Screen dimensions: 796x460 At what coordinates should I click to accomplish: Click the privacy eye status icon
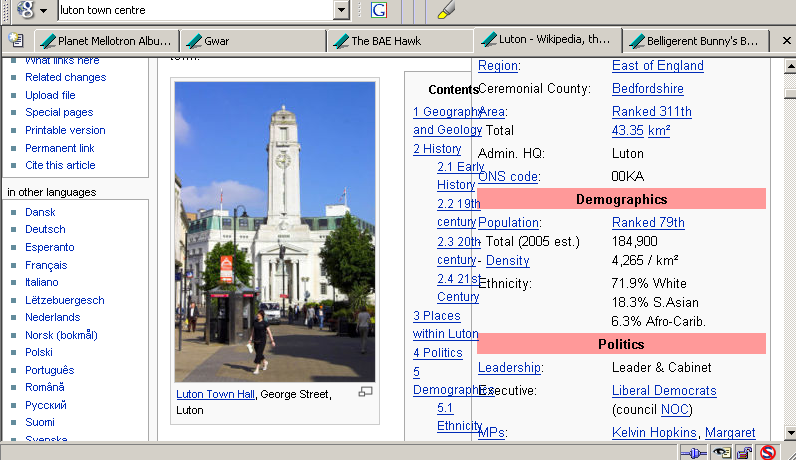pos(721,452)
